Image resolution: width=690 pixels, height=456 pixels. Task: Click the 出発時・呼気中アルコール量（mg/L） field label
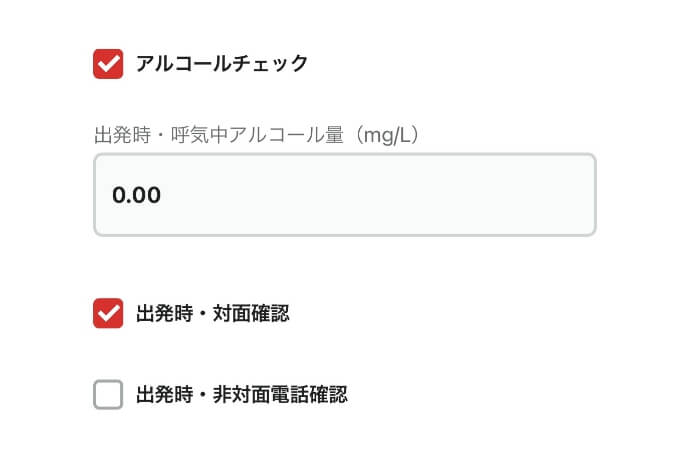click(255, 134)
